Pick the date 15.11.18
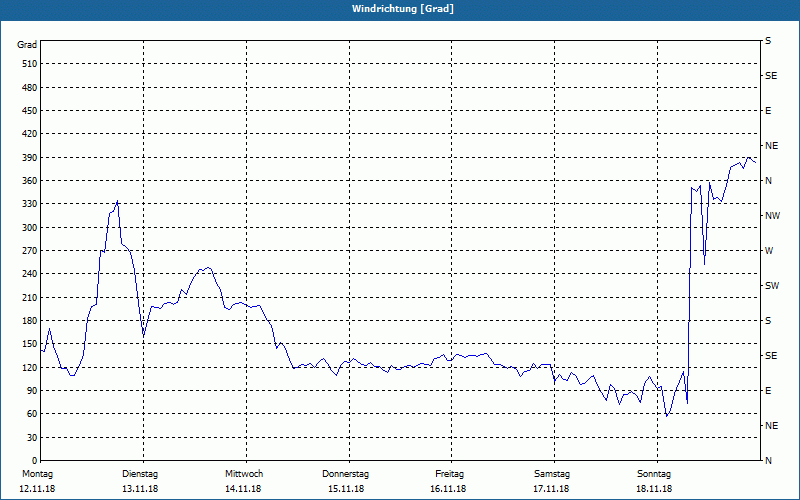This screenshot has height=500, width=800. pos(346,489)
